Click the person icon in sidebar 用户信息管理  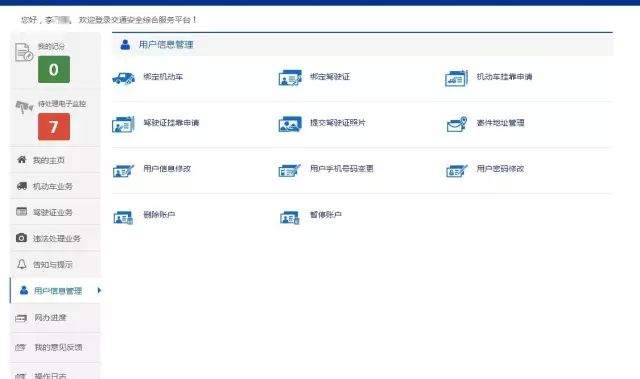pyautogui.click(x=24, y=290)
